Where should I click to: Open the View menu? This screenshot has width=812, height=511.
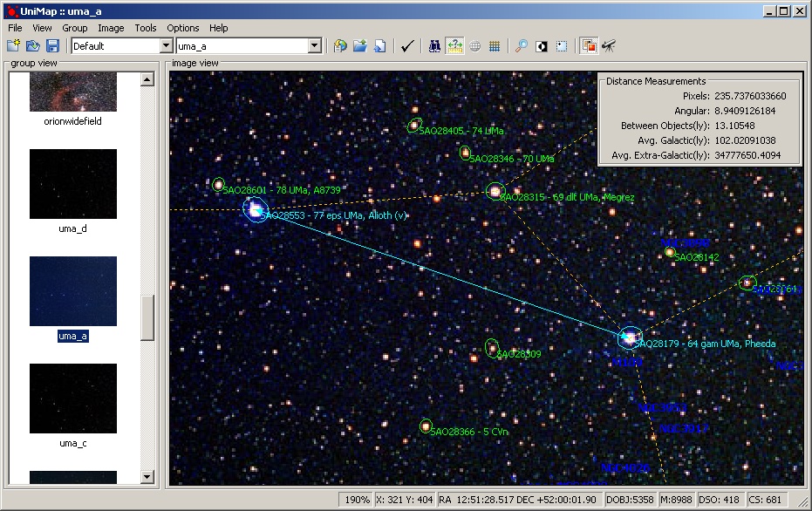point(42,28)
